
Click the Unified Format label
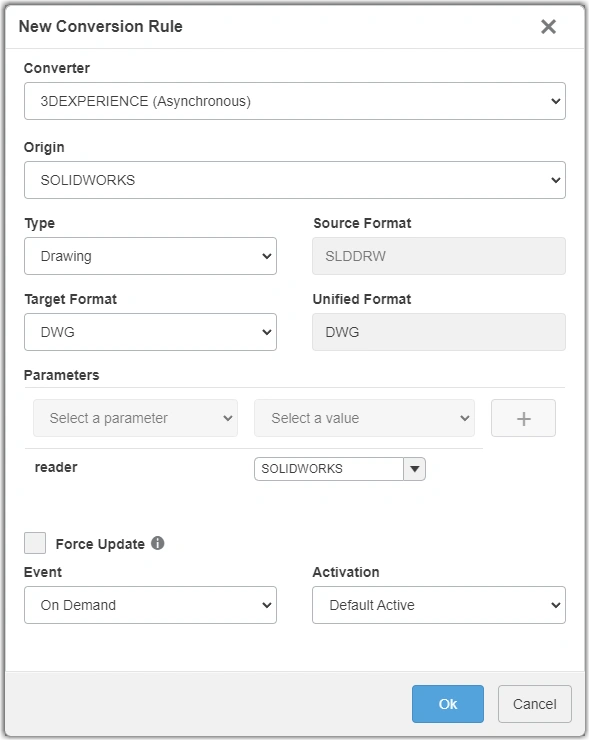(x=362, y=299)
